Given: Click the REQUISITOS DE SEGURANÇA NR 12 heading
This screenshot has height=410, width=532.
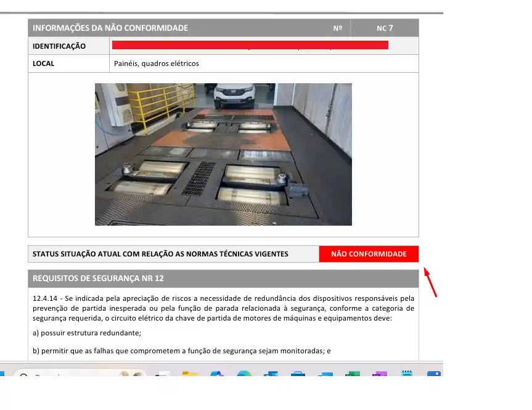Looking at the screenshot, I should point(98,278).
